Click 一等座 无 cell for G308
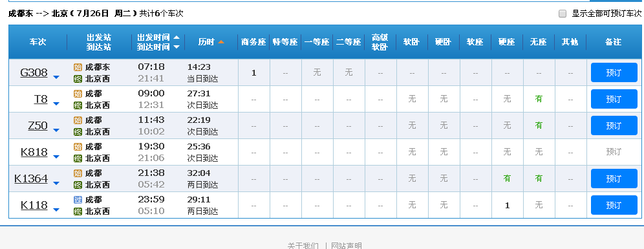 (x=317, y=72)
